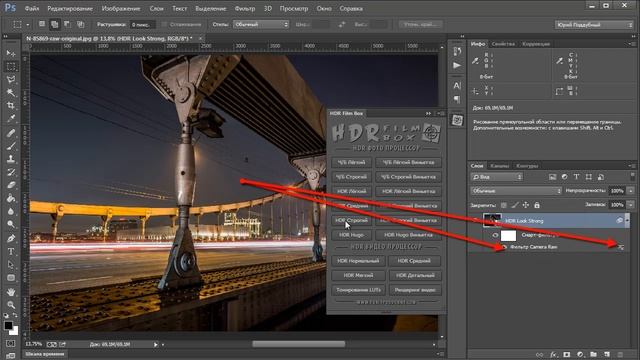Click the Тонирование LUTs button

click(x=358, y=290)
